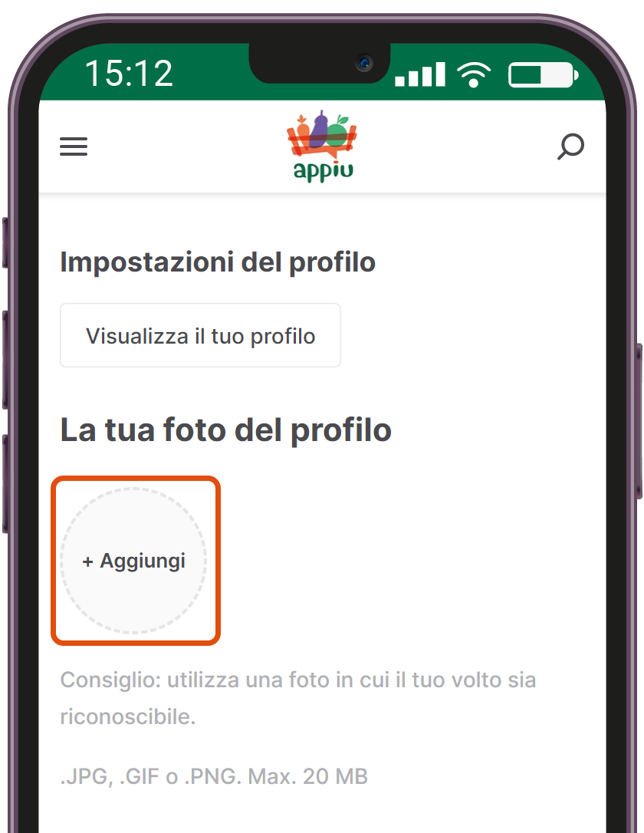
Task: Tap the battery level icon
Action: [x=543, y=74]
